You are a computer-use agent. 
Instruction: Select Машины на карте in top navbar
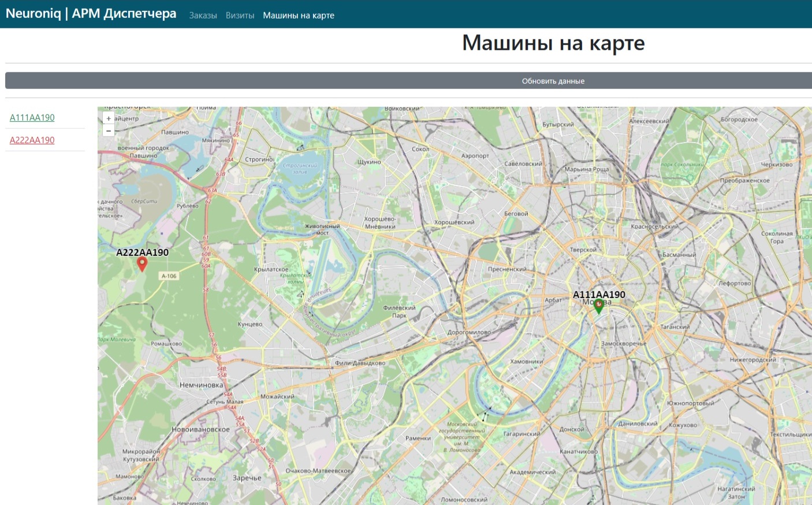click(299, 16)
